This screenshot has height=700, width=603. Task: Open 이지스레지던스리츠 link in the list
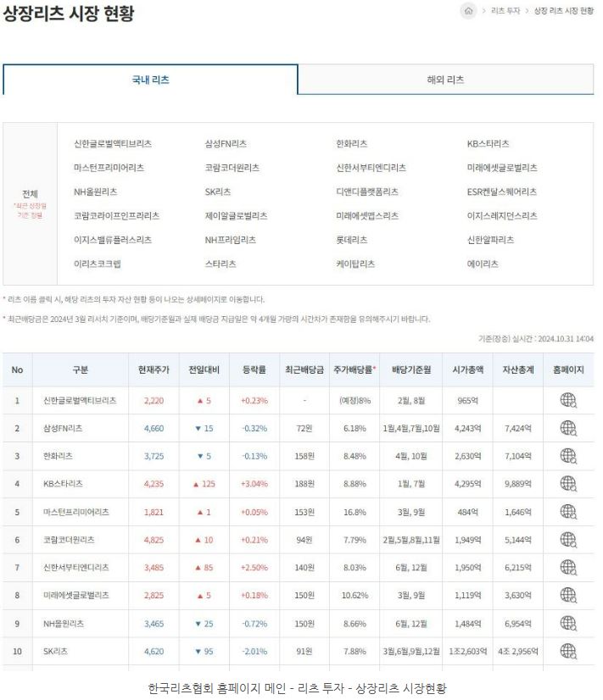coord(502,216)
